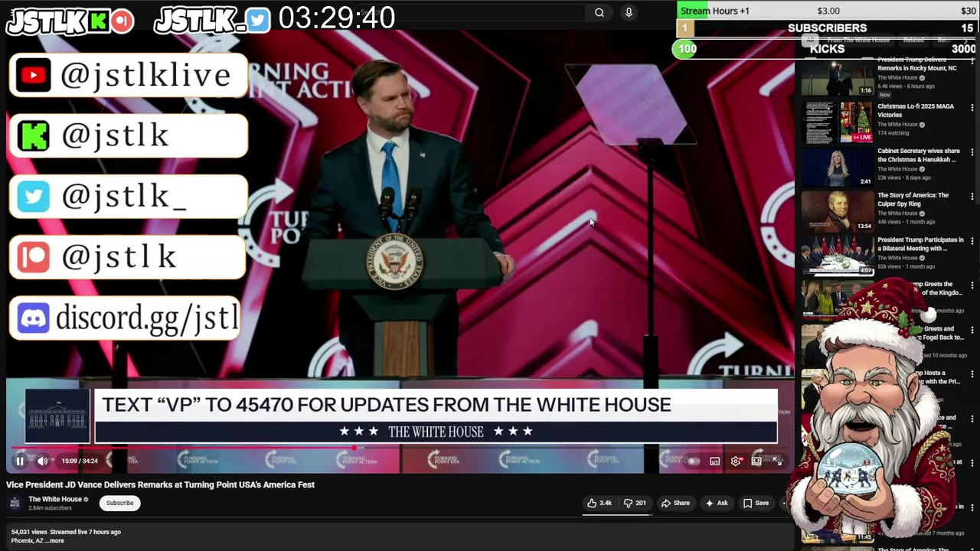
Task: Open more options for Cabinet Secretary wives video
Action: (x=973, y=153)
